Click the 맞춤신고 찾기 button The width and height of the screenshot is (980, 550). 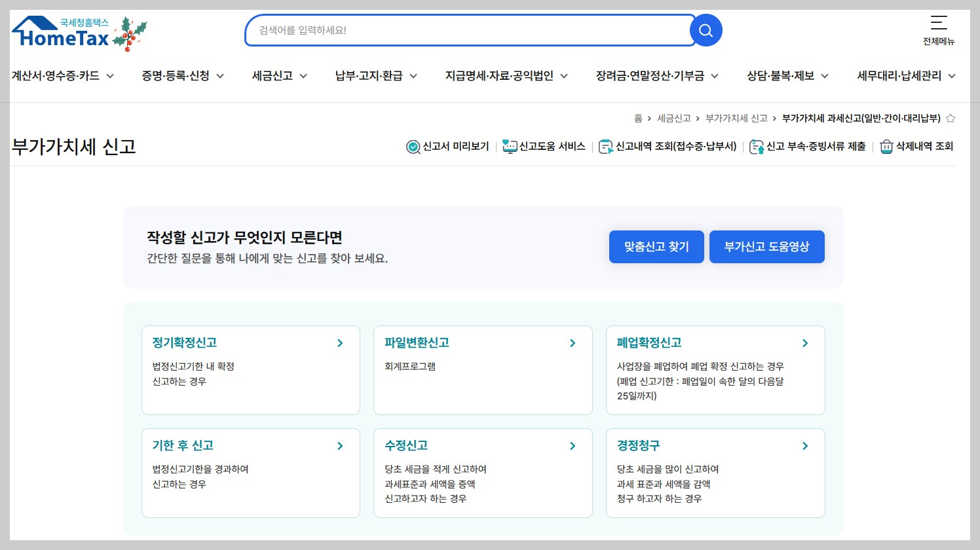(x=656, y=247)
